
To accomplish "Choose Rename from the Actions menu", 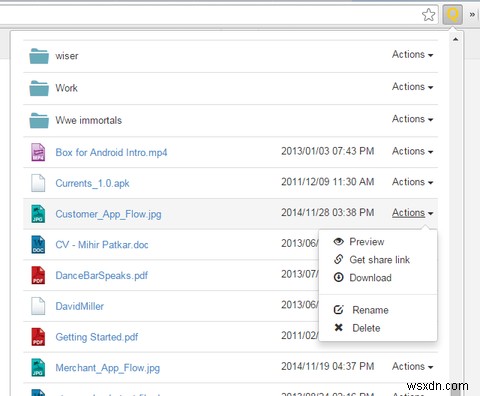I will (x=378, y=310).
